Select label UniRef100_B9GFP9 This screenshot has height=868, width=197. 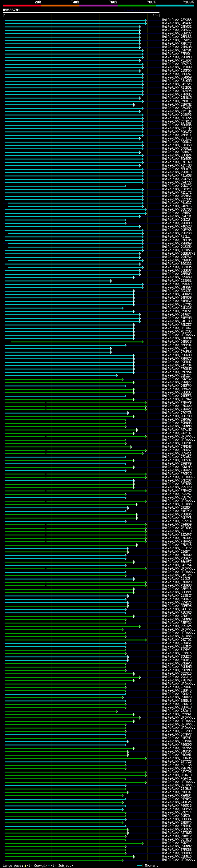click(x=177, y=464)
